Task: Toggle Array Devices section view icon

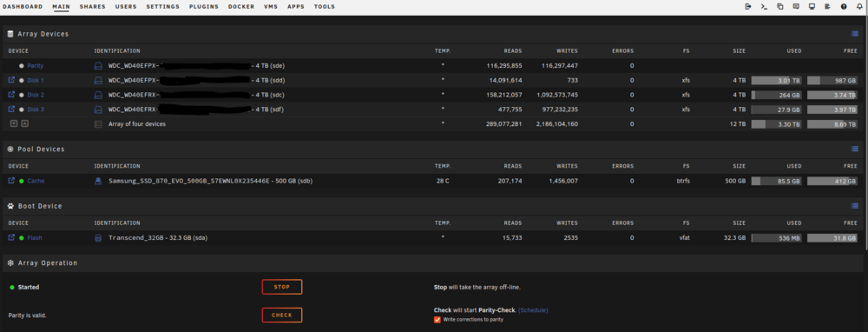Action: point(855,34)
